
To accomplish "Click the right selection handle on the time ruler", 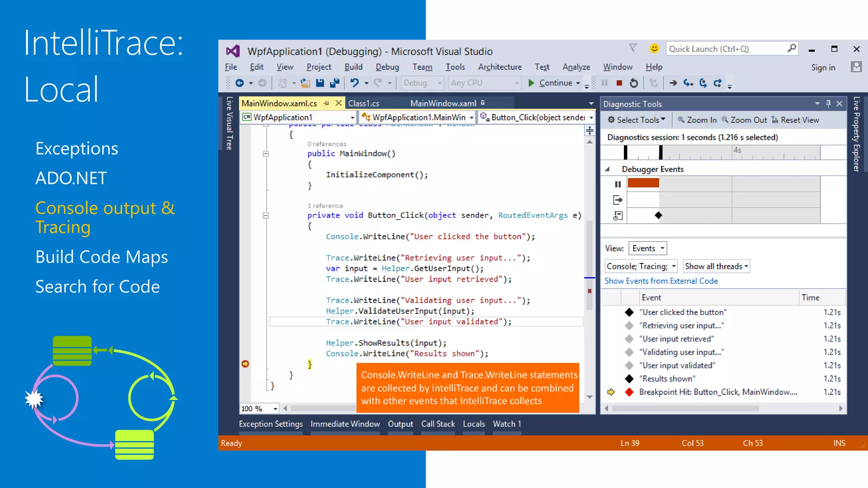I will (661, 152).
